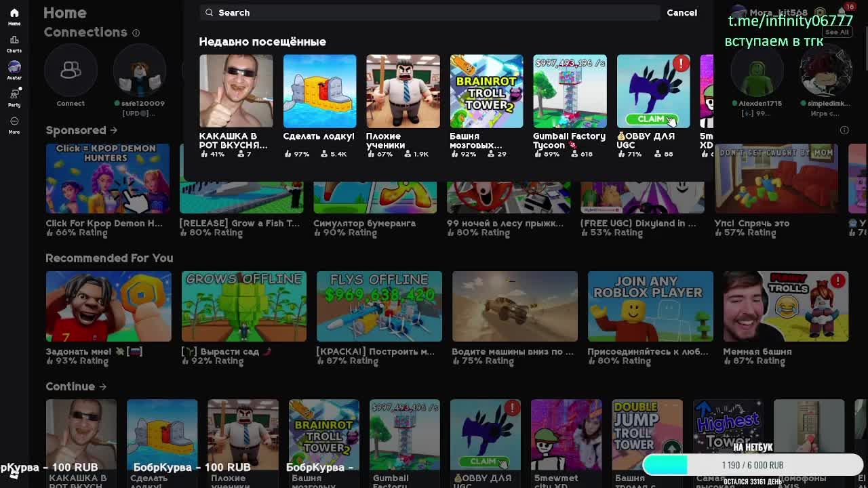Click the 5.4K player count
The width and height of the screenshot is (868, 488).
point(333,154)
